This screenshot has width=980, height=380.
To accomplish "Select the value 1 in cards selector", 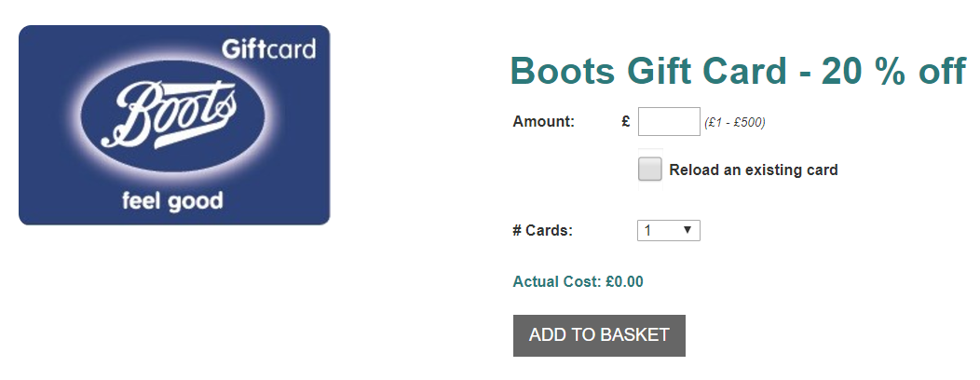I will [648, 231].
